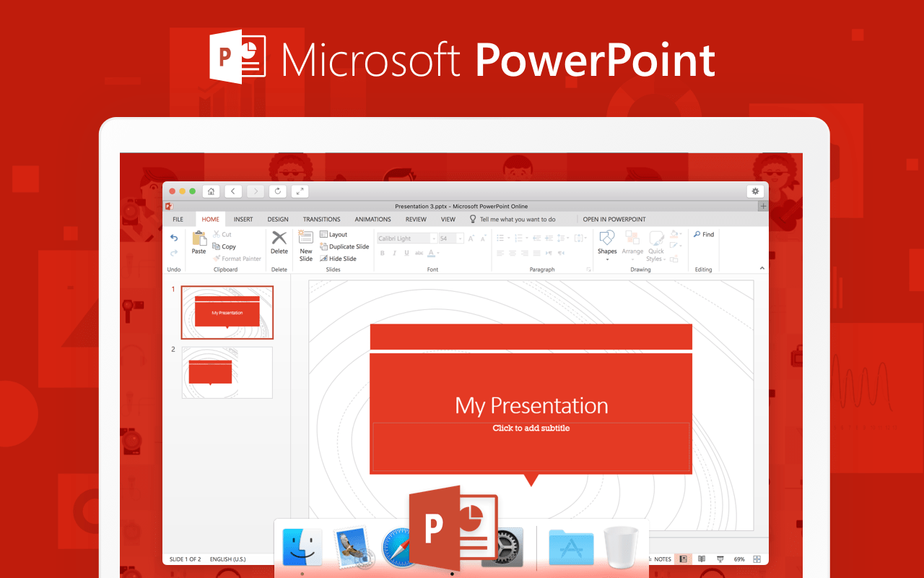Center text with the center align icon
The height and width of the screenshot is (578, 924).
[513, 253]
